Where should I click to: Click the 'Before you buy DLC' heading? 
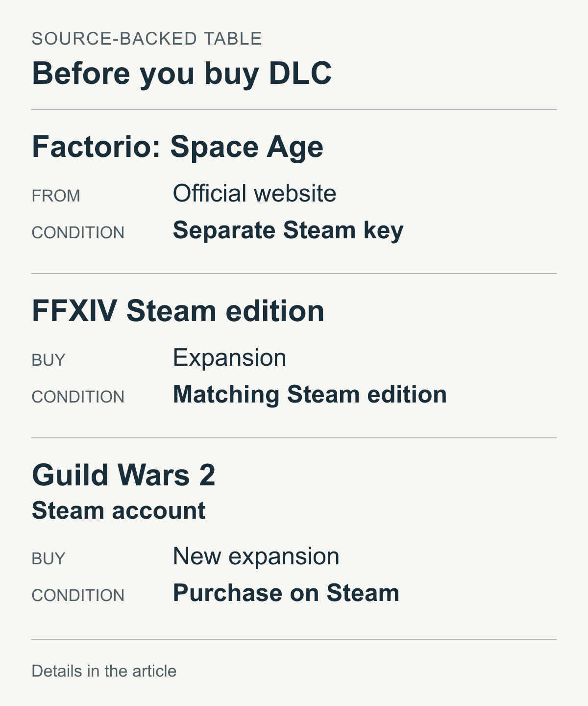coord(182,74)
